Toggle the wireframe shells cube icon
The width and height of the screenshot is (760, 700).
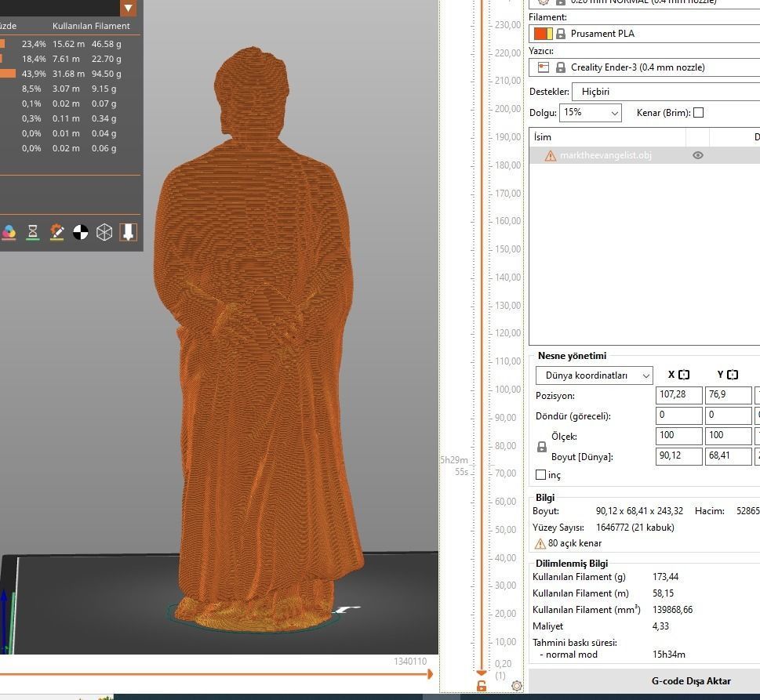(x=104, y=233)
